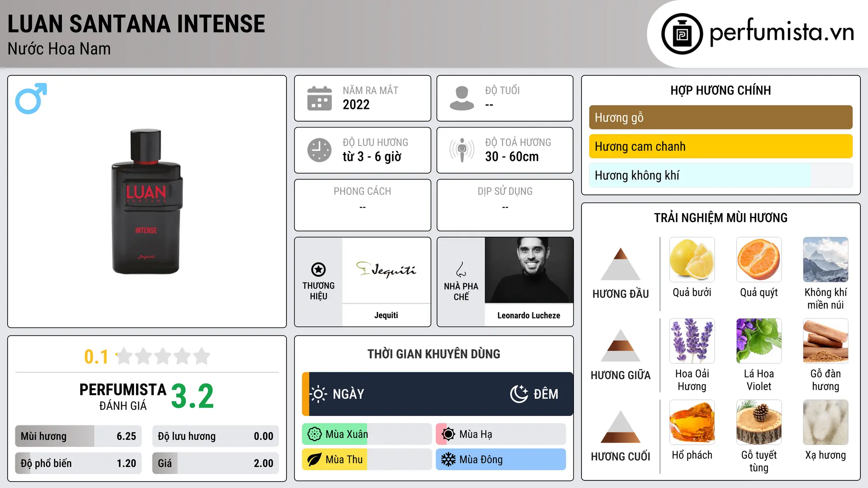Image resolution: width=868 pixels, height=488 pixels.
Task: Click the Luan Santana Intense title
Action: point(136,24)
